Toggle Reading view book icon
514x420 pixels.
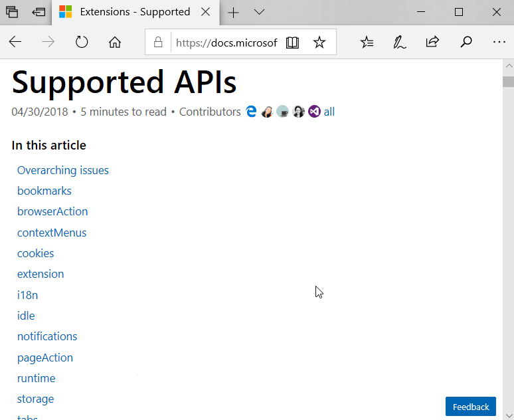pos(292,43)
